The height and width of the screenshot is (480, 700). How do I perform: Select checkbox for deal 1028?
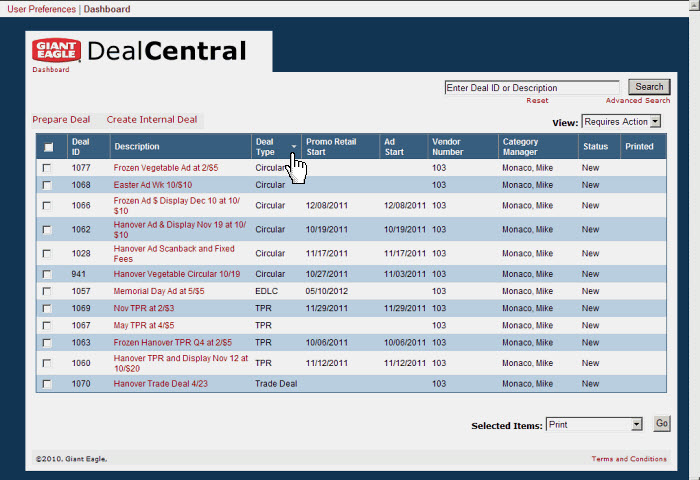[x=46, y=254]
